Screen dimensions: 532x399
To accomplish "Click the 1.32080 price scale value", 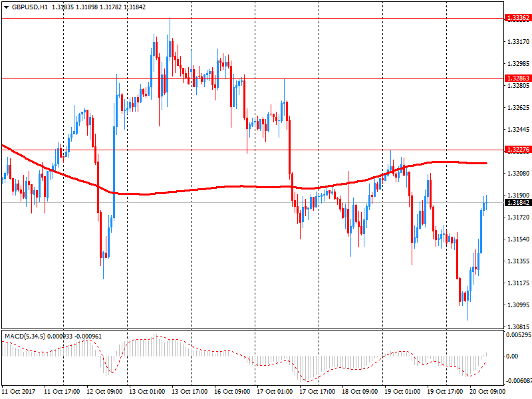I will tap(518, 174).
